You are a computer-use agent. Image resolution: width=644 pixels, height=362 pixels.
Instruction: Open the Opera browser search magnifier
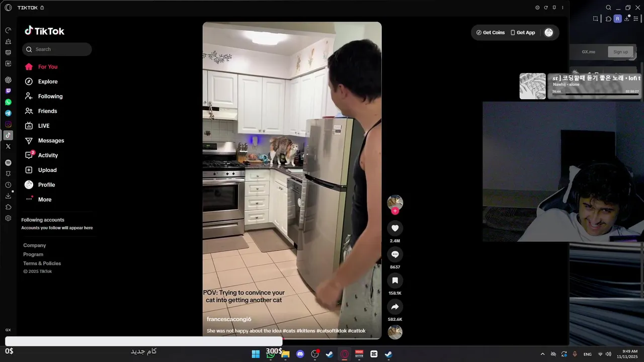pos(608,8)
